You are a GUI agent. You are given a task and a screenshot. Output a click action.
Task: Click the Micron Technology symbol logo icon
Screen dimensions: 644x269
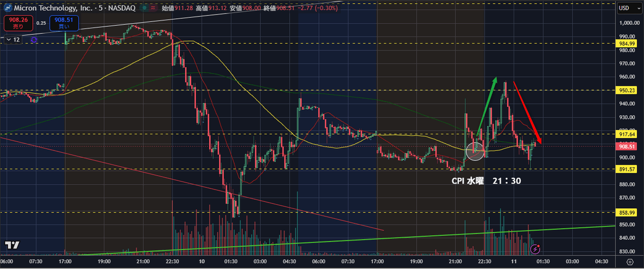click(x=8, y=8)
